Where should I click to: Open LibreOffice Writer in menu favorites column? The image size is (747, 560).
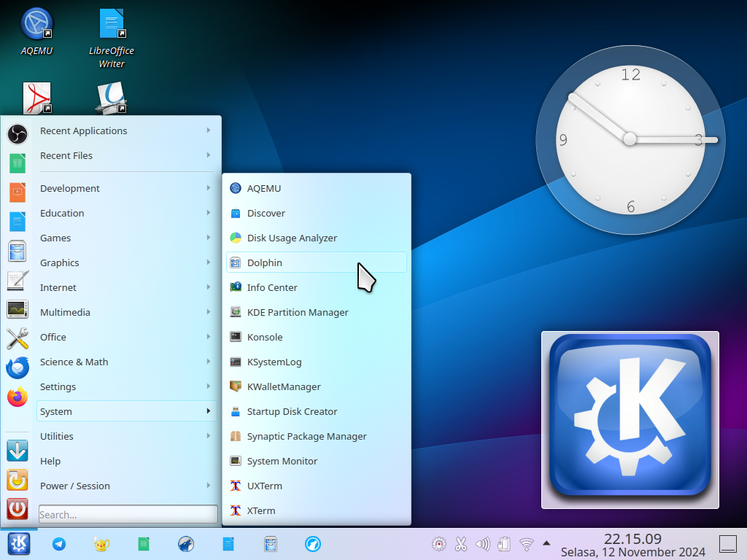[18, 222]
